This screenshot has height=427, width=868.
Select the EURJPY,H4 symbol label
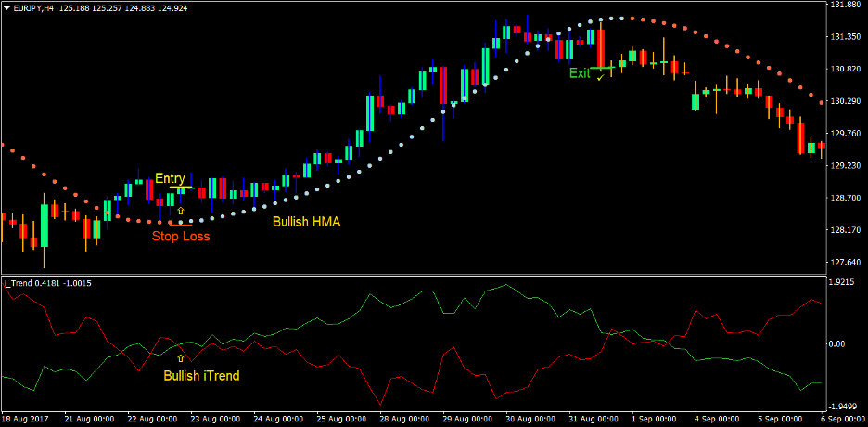click(x=32, y=9)
